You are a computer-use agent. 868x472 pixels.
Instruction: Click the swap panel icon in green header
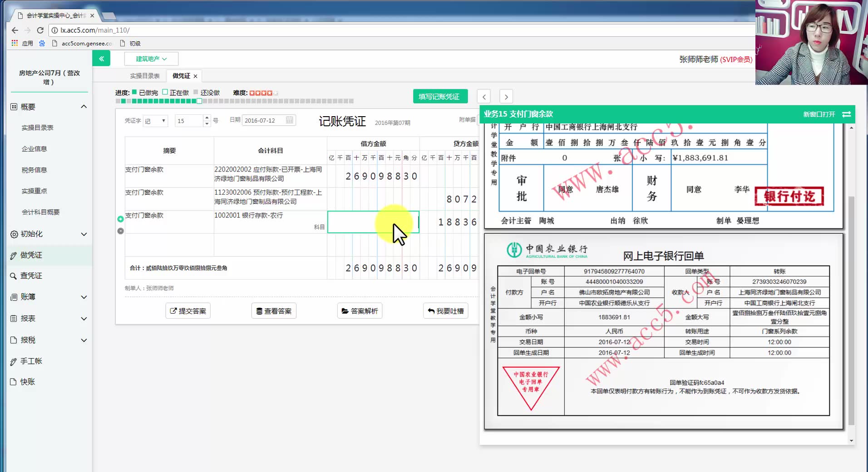click(x=847, y=114)
